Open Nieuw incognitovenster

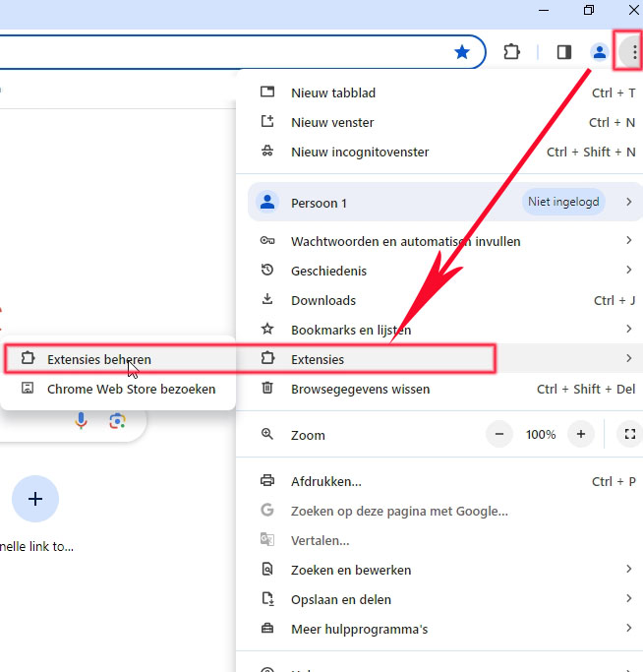(360, 153)
